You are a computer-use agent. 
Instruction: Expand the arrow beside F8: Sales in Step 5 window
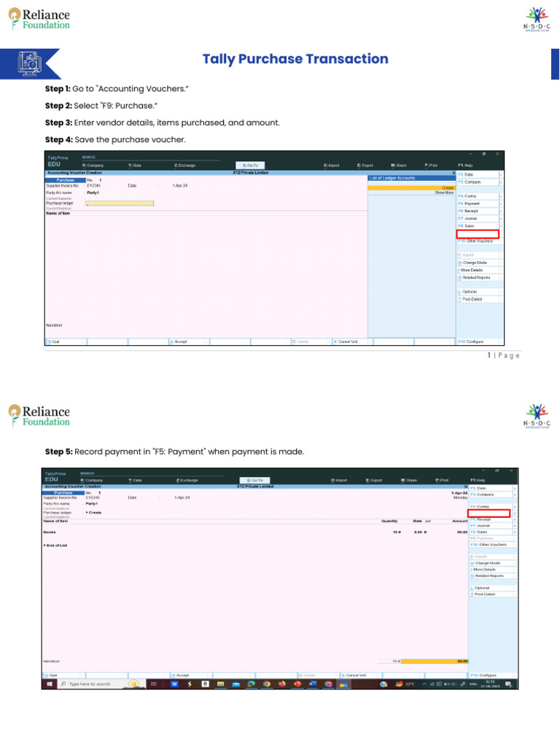coord(515,532)
